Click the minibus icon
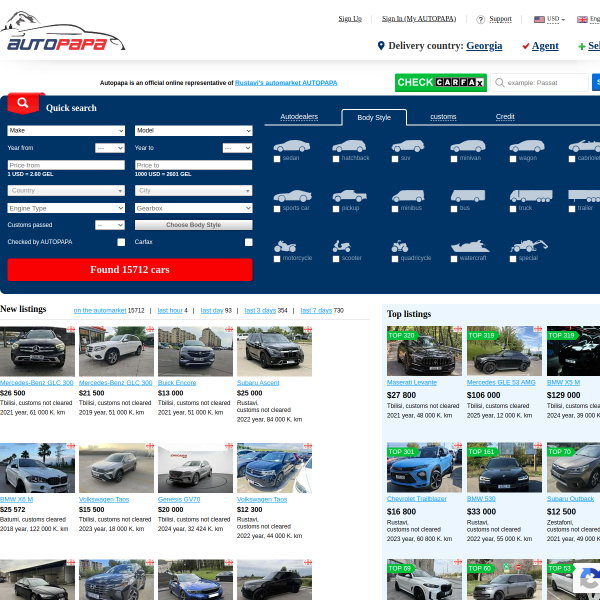 [408, 196]
